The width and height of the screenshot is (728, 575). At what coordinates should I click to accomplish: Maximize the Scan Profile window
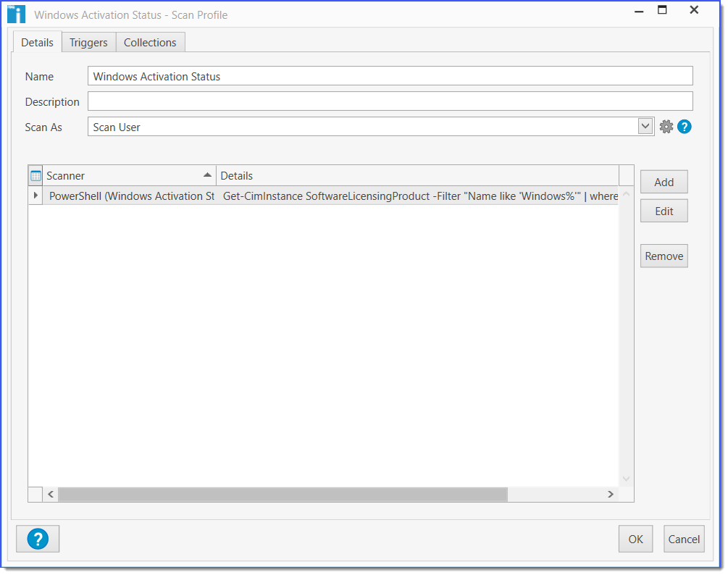(x=662, y=10)
